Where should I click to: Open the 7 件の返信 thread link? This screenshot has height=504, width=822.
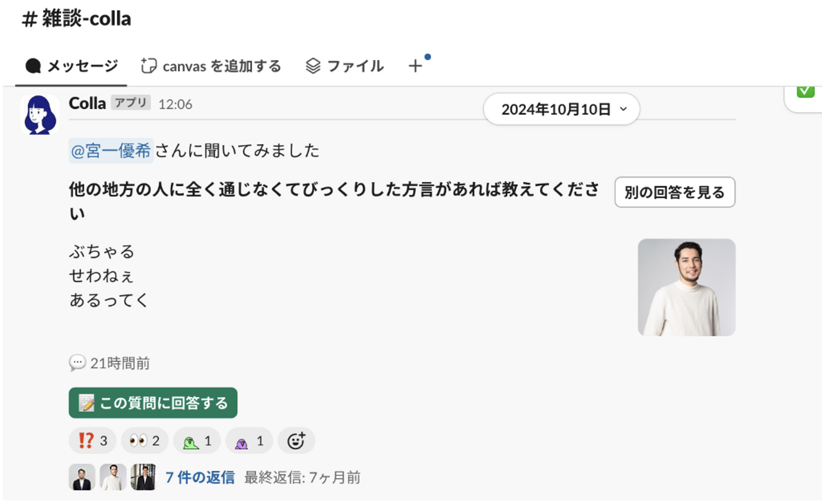200,477
